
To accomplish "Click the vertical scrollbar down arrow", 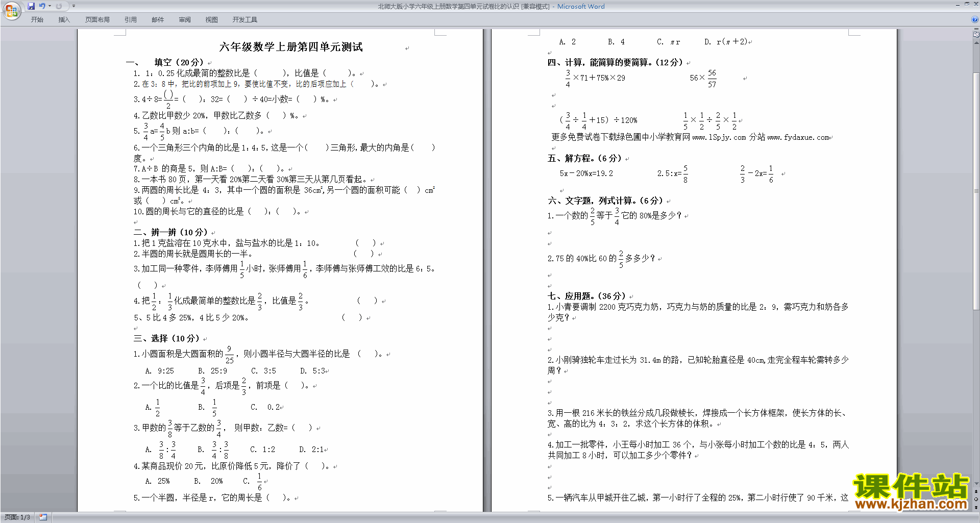I will point(976,483).
